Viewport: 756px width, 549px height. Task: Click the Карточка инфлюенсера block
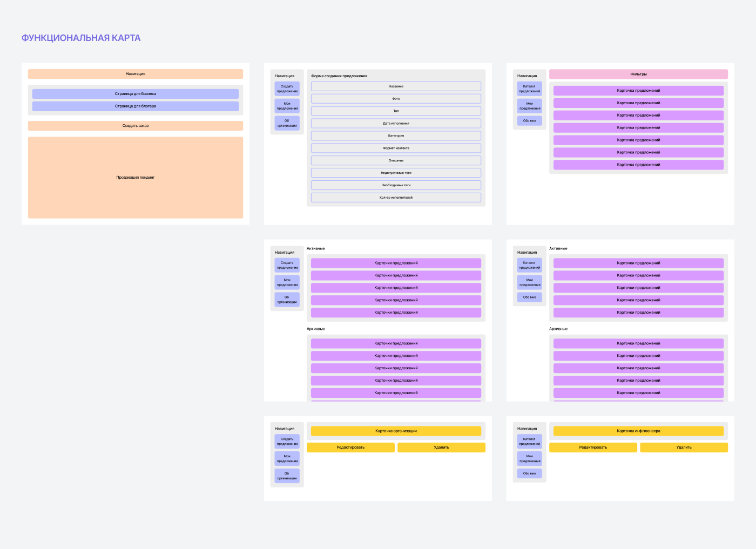(638, 431)
